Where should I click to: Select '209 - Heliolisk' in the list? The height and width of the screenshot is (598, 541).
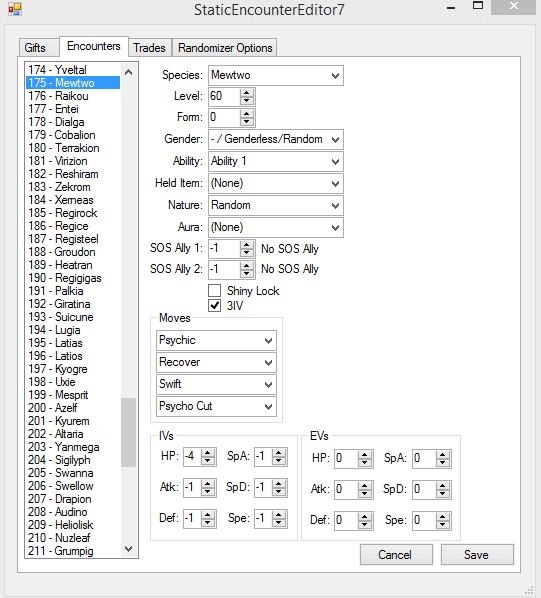click(x=73, y=525)
